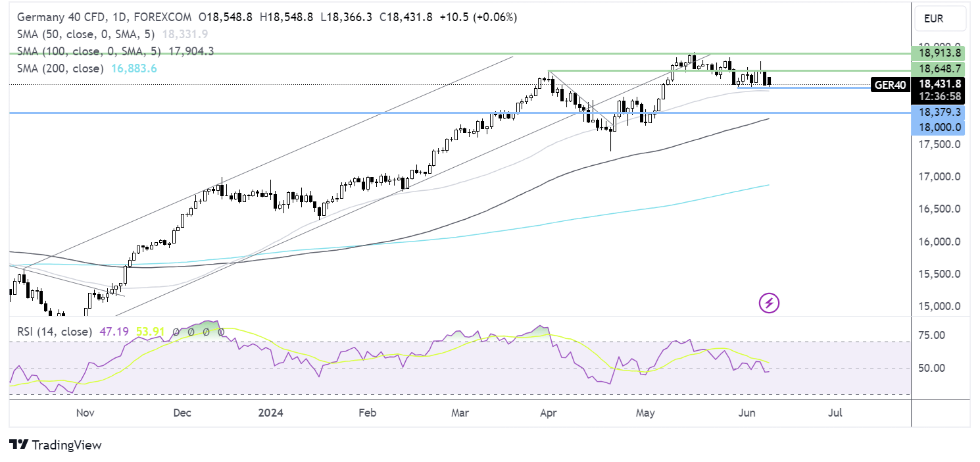
Task: Click the RSI value 47.19
Action: coord(114,332)
